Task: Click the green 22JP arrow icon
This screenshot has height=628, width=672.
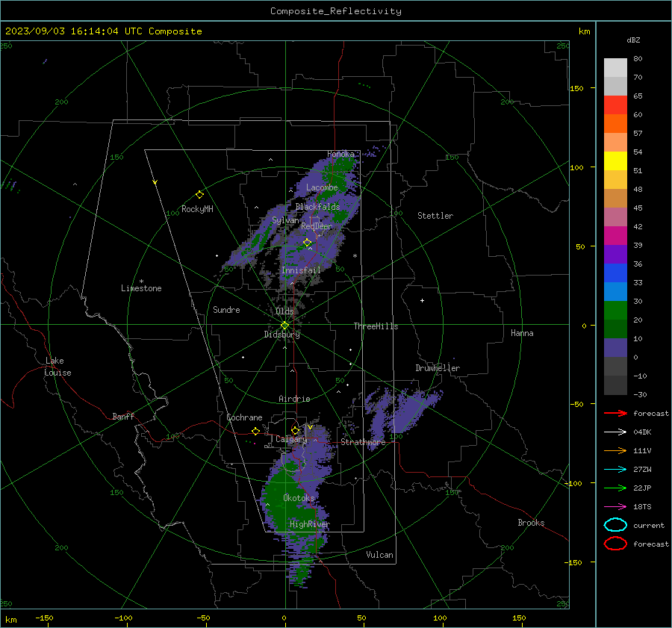Action: pyautogui.click(x=615, y=488)
